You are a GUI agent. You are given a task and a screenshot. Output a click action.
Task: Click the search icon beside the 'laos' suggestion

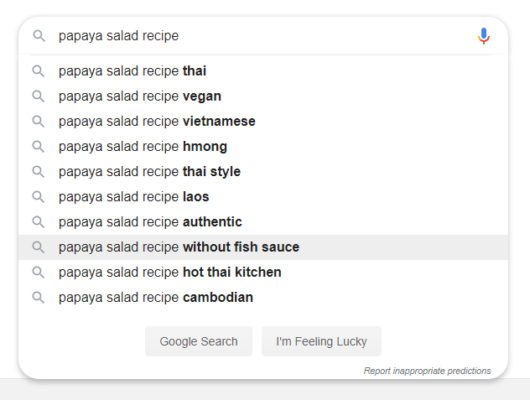click(38, 197)
